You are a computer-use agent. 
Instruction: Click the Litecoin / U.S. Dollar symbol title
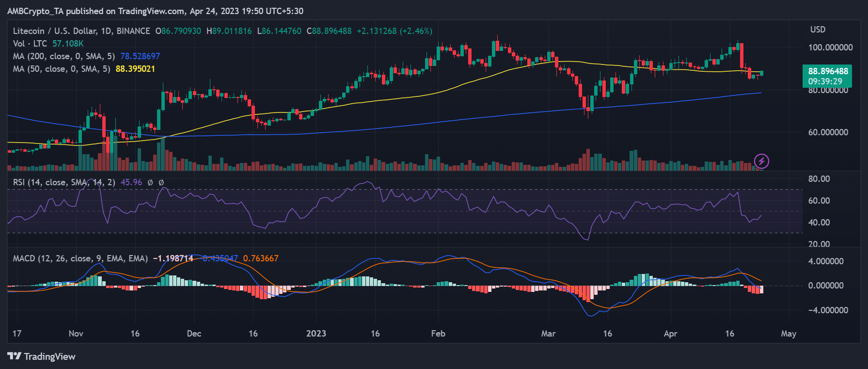click(x=81, y=31)
